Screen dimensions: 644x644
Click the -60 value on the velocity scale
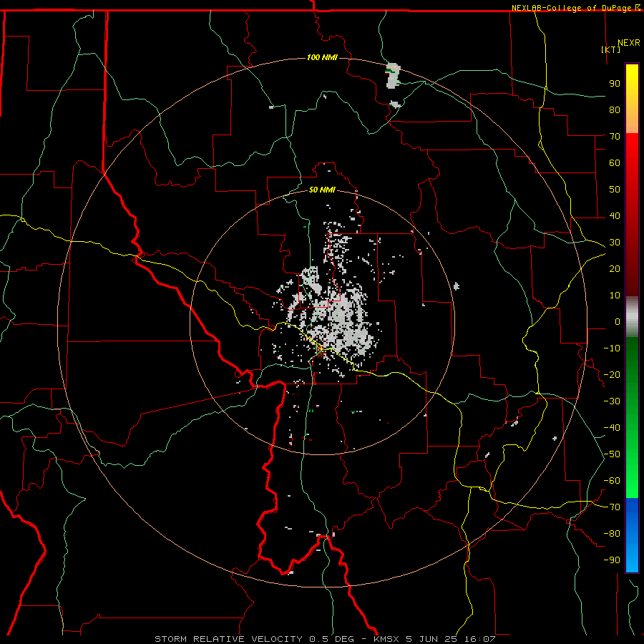coord(612,481)
